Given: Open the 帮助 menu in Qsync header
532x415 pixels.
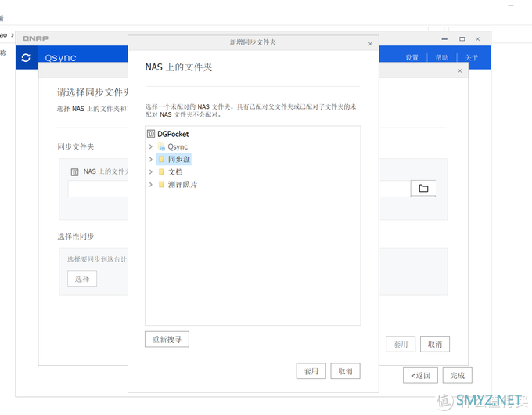Looking at the screenshot, I should pyautogui.click(x=442, y=57).
